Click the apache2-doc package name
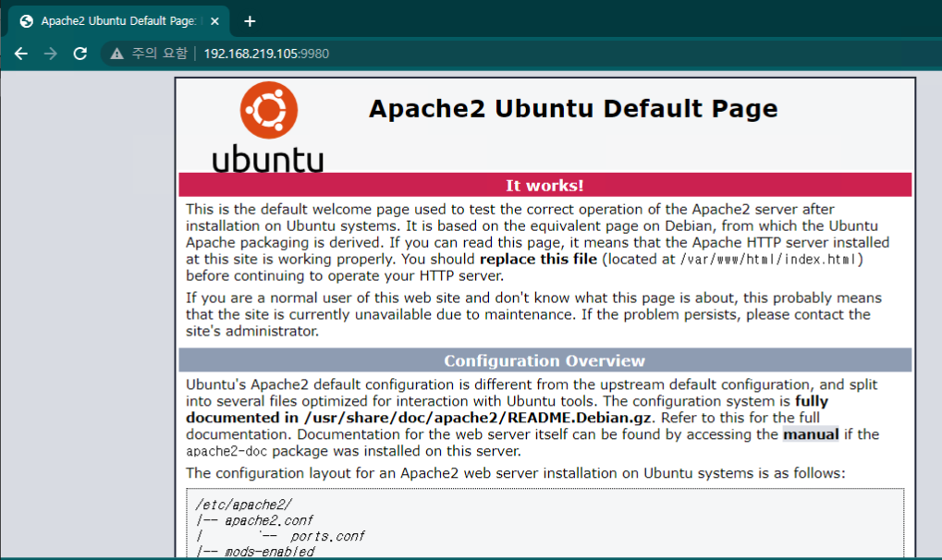The width and height of the screenshot is (942, 560). click(226, 451)
